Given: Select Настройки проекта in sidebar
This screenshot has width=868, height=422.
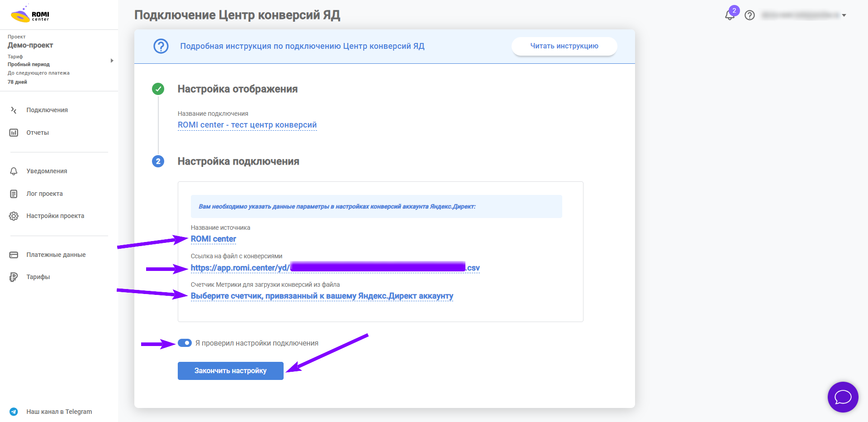Looking at the screenshot, I should (55, 216).
